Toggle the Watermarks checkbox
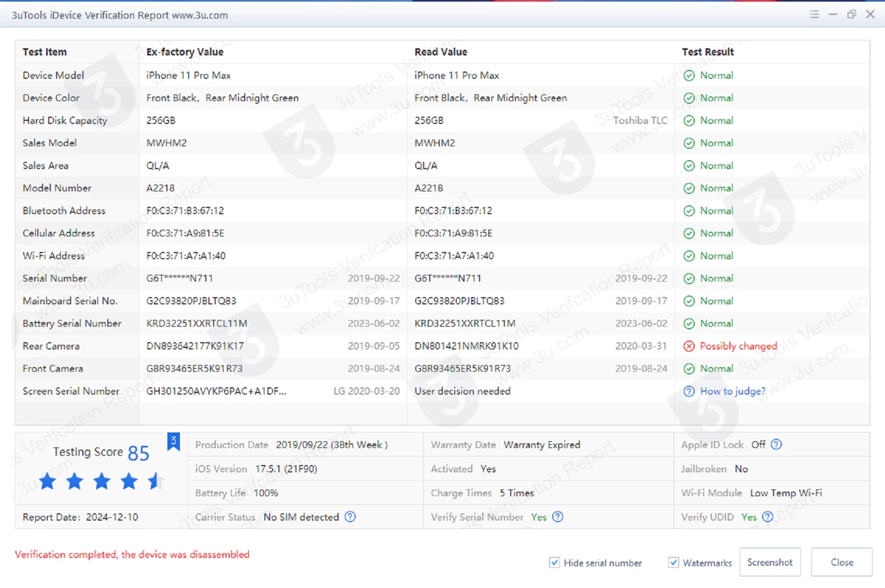Viewport: 885px width, 588px height. pos(673,563)
